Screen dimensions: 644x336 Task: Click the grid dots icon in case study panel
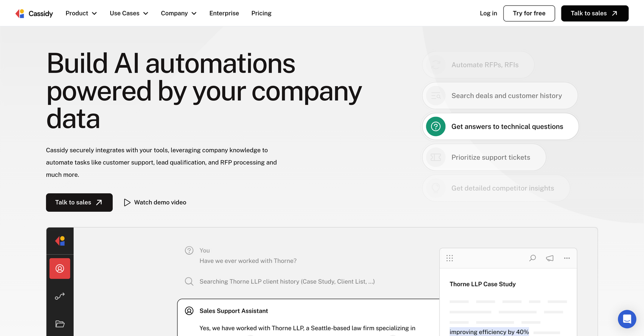pyautogui.click(x=449, y=258)
